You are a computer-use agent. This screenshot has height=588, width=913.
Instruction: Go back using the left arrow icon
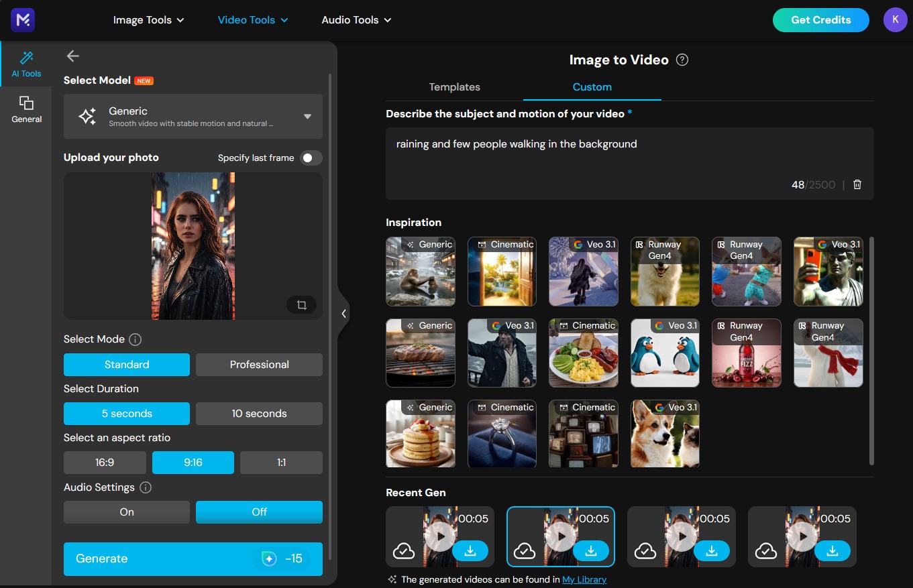pos(73,56)
